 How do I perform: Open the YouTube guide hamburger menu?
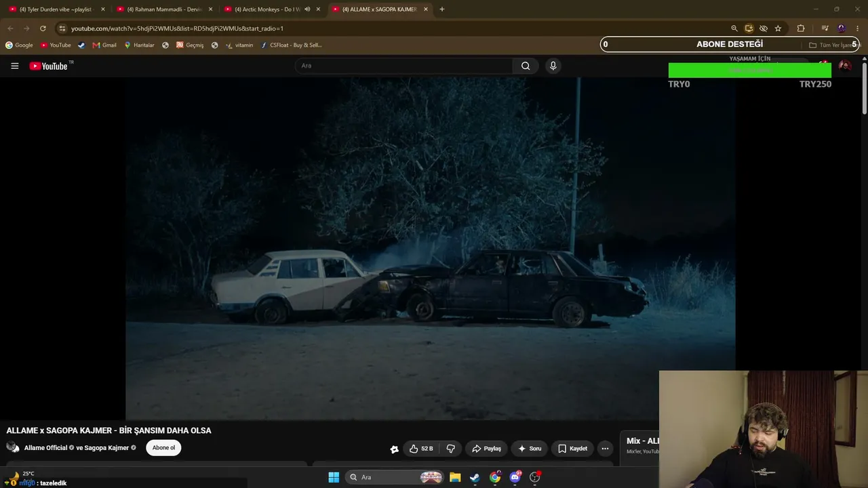point(14,66)
